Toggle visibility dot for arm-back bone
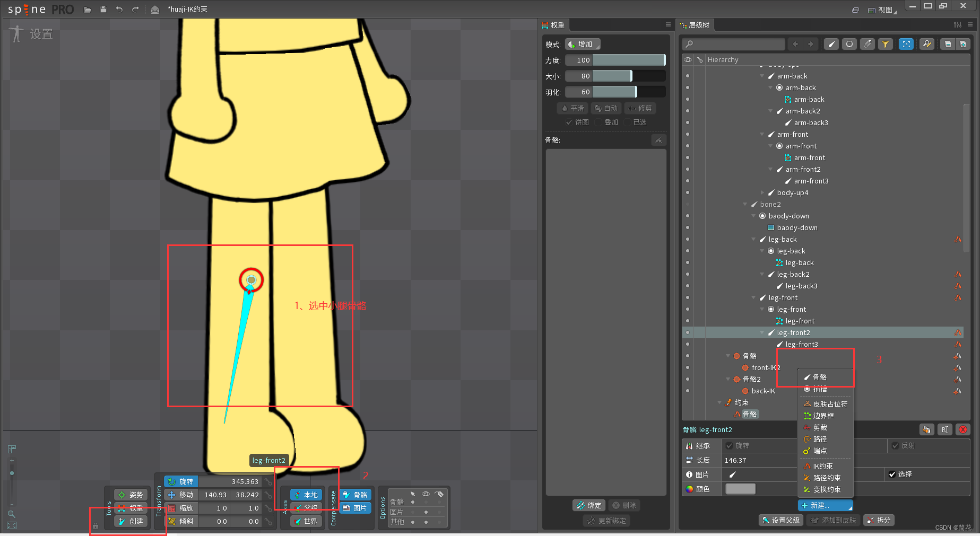This screenshot has height=536, width=980. pos(688,76)
